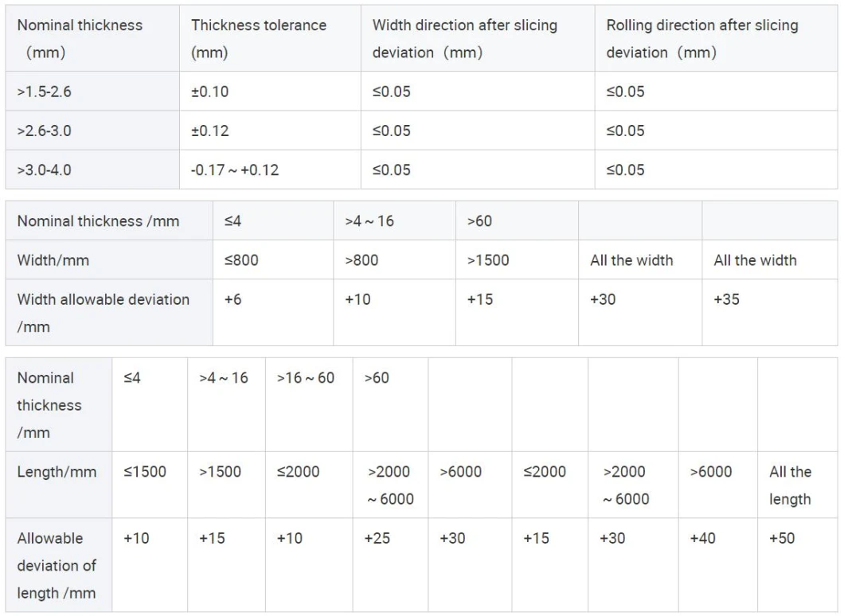
Task: Click the '+6' width deviation cell
Action: pos(233,299)
